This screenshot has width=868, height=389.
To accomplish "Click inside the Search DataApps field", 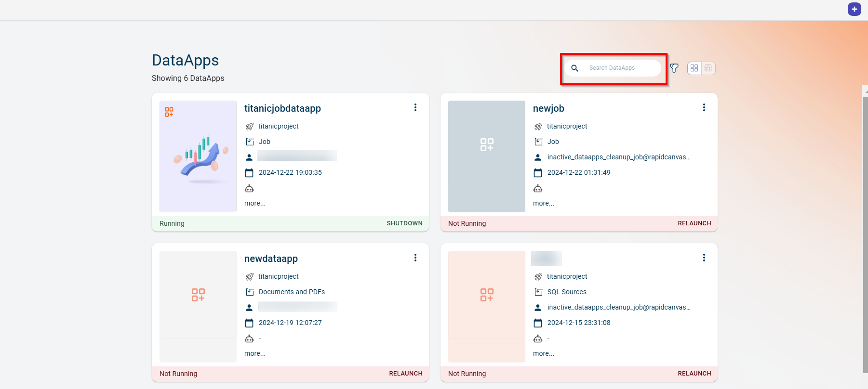I will (x=622, y=68).
